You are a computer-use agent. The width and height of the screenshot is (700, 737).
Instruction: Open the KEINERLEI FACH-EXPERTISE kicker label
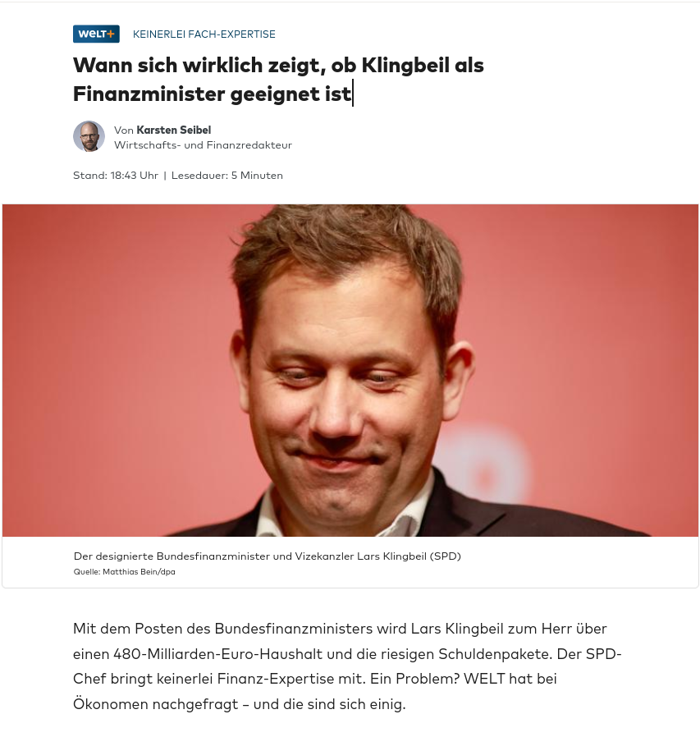204,34
